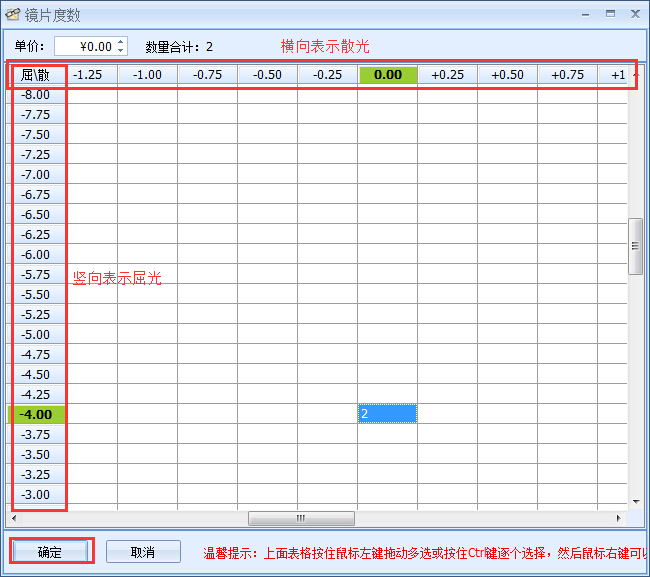Increase unit price with up stepper arrow
Screen dimensions: 650x577
click(121, 41)
